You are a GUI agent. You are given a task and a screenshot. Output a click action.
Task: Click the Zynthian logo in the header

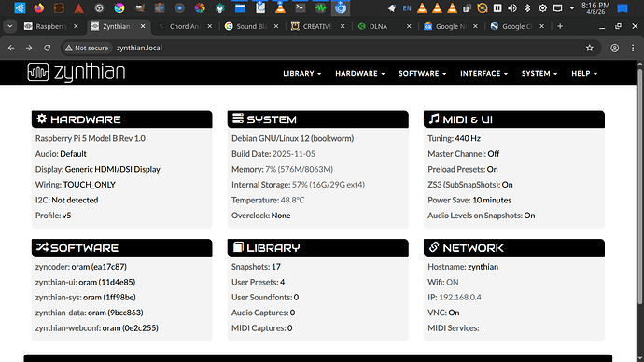[76, 73]
